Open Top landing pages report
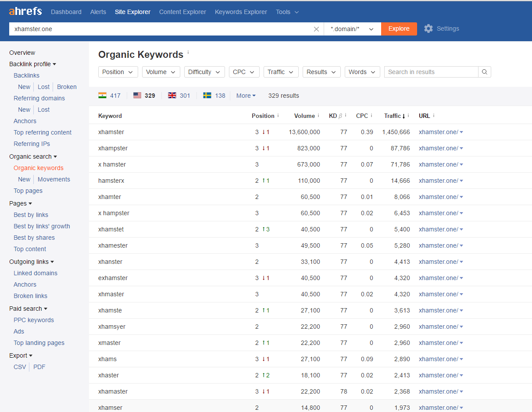Image resolution: width=532 pixels, height=412 pixels. (x=39, y=343)
